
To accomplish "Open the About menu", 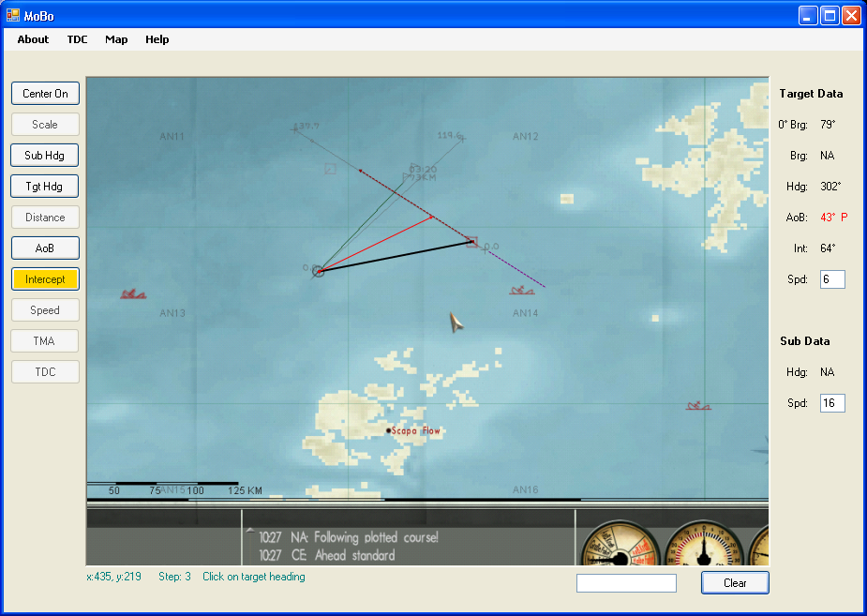I will pos(33,39).
